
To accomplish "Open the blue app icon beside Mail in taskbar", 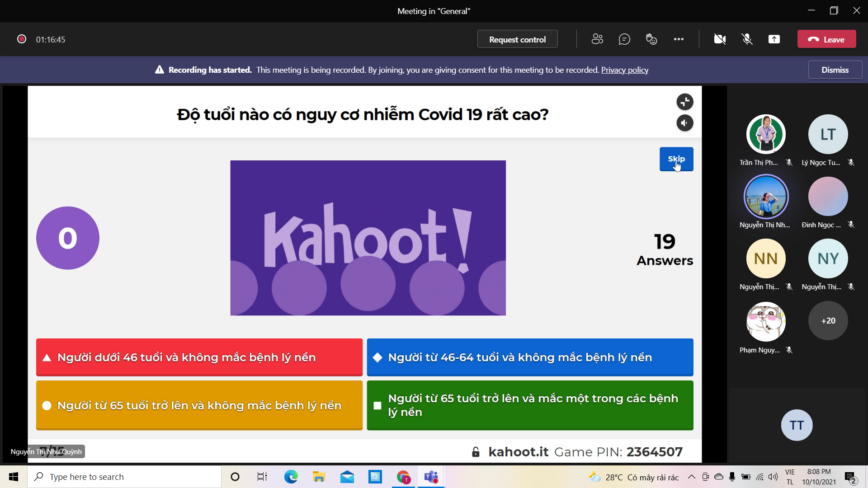I will click(x=375, y=477).
